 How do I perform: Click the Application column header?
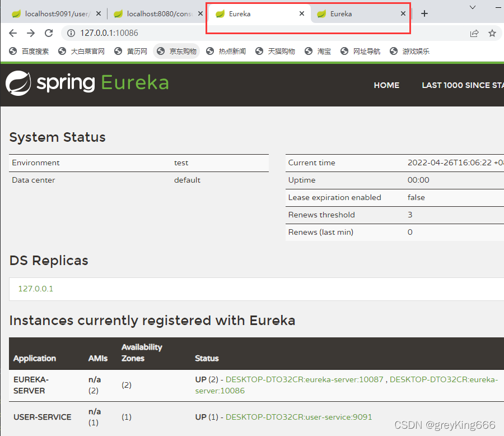35,359
